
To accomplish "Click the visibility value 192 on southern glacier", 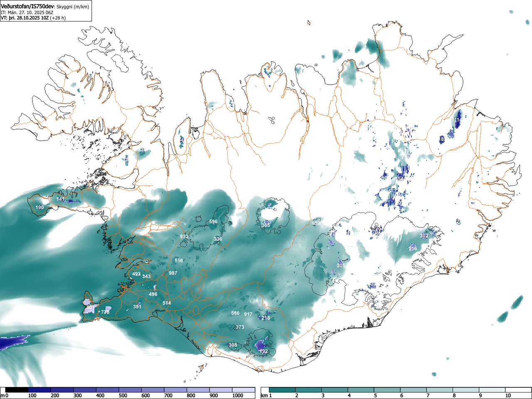I will pyautogui.click(x=264, y=351).
